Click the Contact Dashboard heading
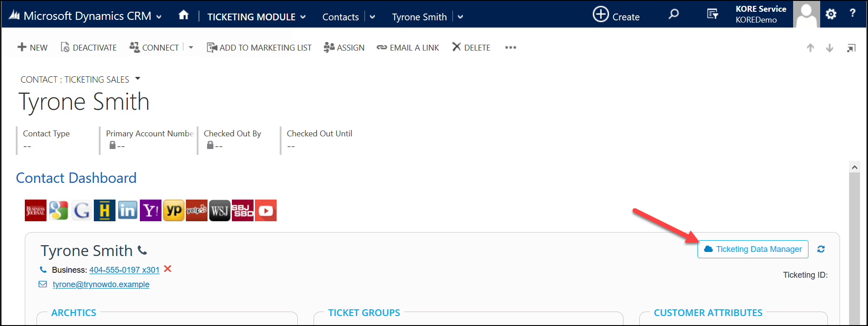The width and height of the screenshot is (868, 326). pos(76,178)
